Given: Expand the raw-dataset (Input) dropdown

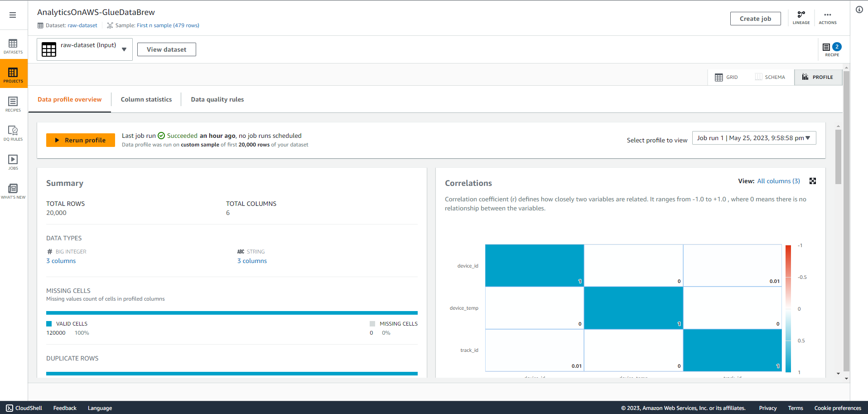Looking at the screenshot, I should (85, 49).
